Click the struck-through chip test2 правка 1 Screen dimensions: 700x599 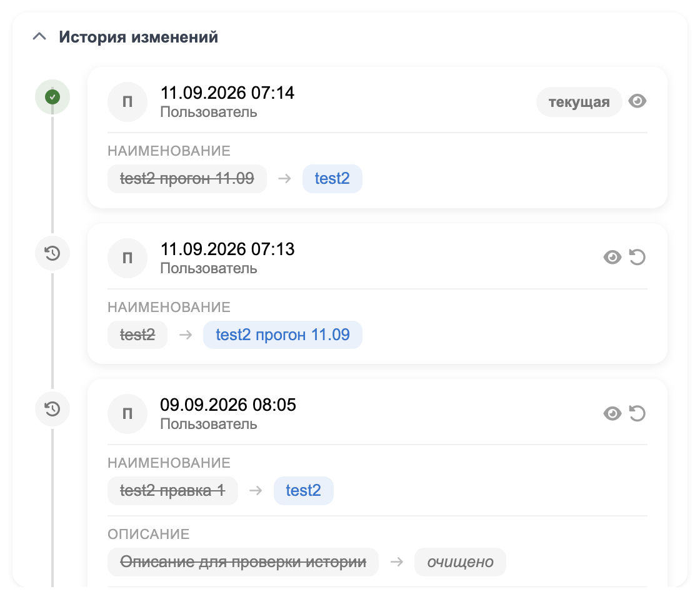point(172,490)
